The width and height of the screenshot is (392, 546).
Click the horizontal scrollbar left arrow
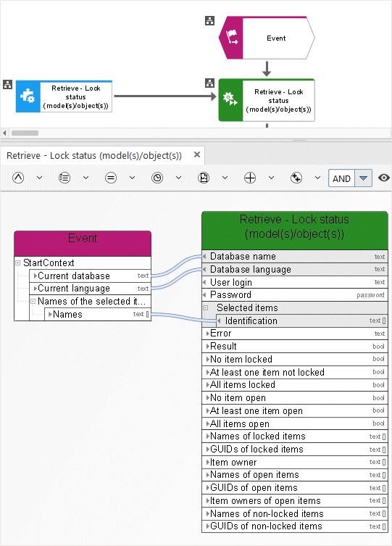point(4,133)
